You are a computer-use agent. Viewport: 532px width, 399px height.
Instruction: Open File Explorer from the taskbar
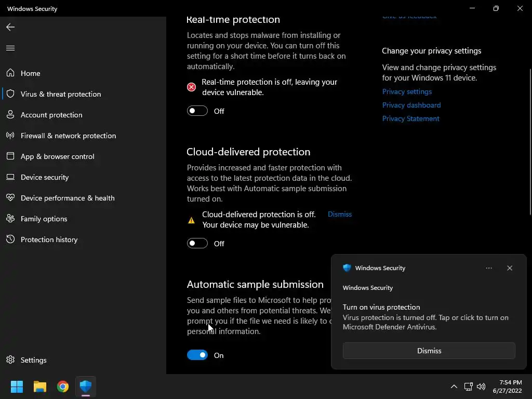(x=39, y=387)
